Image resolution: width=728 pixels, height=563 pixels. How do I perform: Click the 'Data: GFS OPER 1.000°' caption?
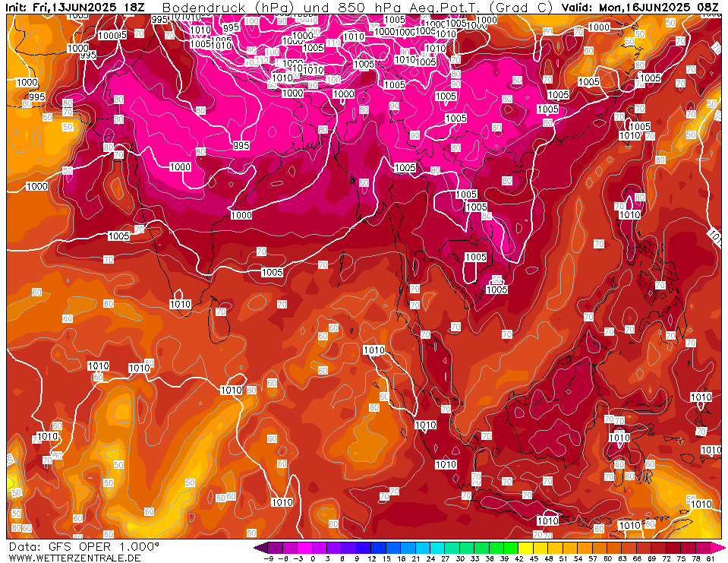pyautogui.click(x=84, y=546)
